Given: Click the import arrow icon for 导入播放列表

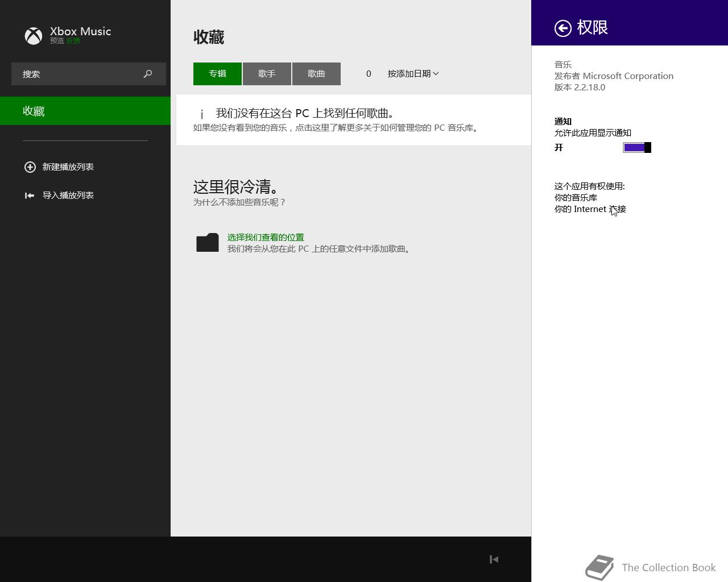Looking at the screenshot, I should [x=30, y=195].
